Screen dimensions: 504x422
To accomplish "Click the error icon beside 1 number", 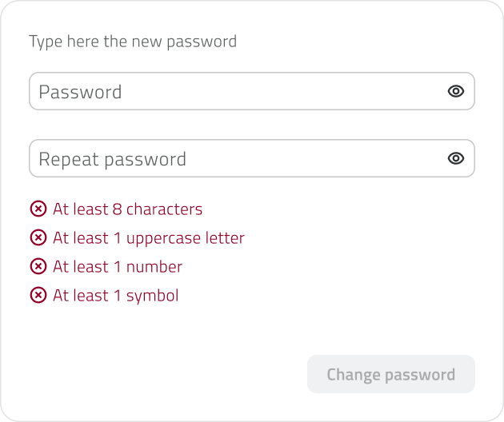I will click(x=38, y=267).
